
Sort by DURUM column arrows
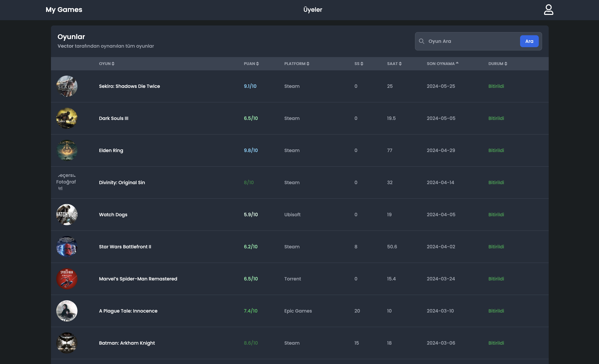tap(506, 64)
